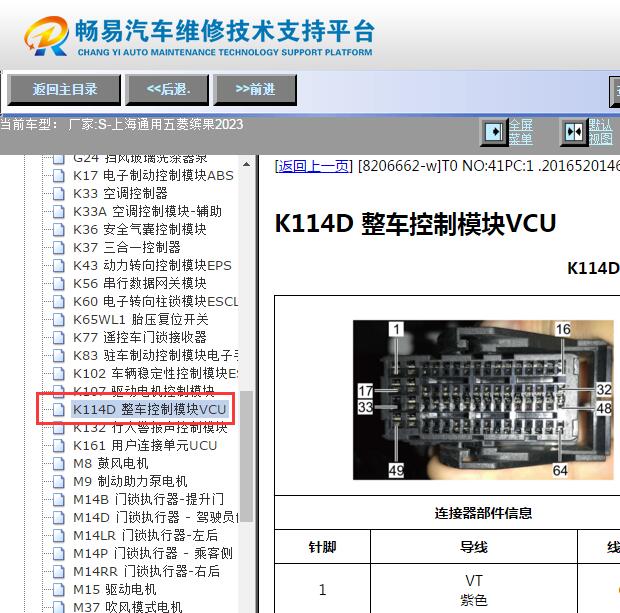Click the K114D connector photo
Viewport: 620px width, 613px height.
tap(483, 400)
